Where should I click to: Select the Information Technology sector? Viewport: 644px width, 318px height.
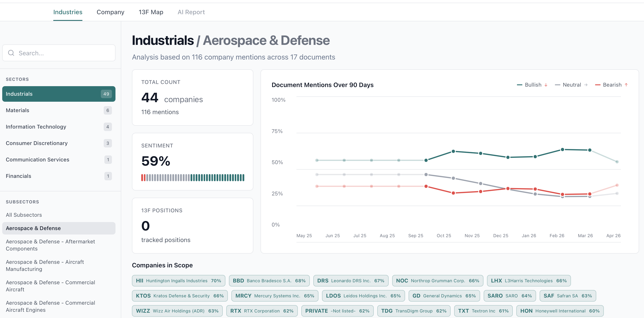pos(59,127)
